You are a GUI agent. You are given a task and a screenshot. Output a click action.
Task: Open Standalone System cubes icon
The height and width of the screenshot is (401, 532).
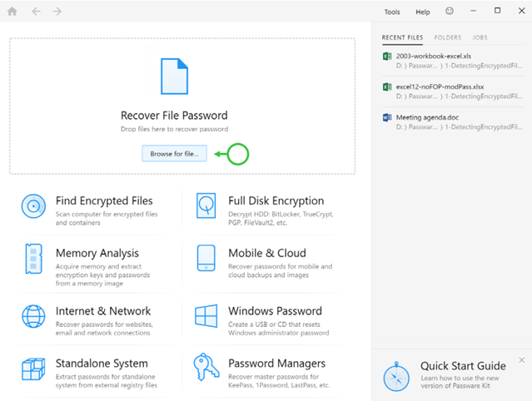pyautogui.click(x=33, y=369)
